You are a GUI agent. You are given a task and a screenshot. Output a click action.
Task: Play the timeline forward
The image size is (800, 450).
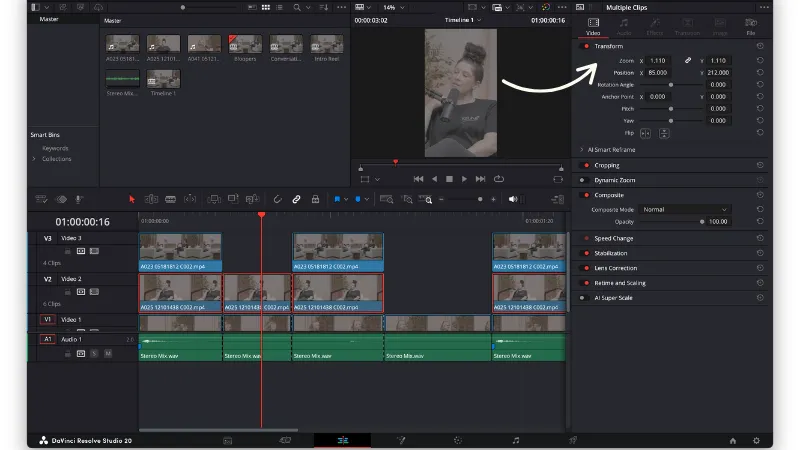tap(464, 179)
